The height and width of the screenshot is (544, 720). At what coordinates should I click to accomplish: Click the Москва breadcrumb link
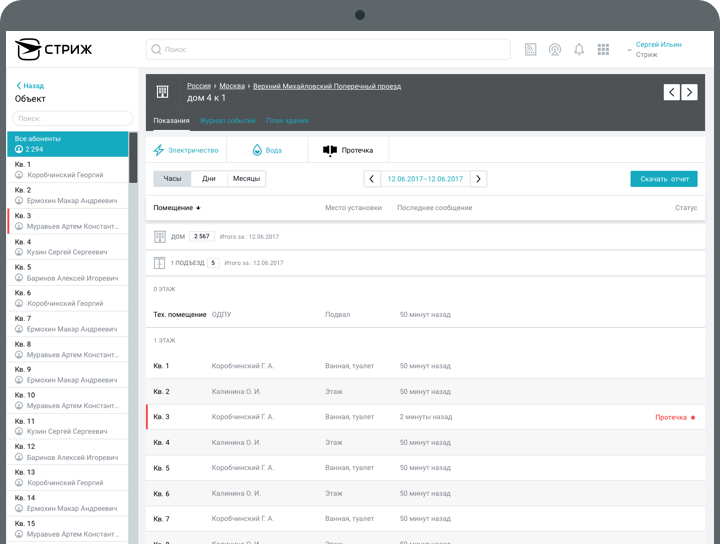(x=232, y=86)
